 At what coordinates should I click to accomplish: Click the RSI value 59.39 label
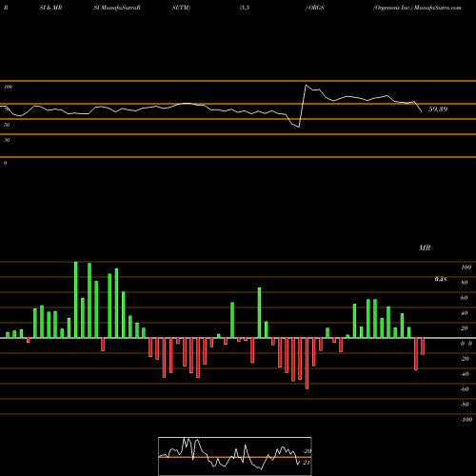click(x=438, y=109)
